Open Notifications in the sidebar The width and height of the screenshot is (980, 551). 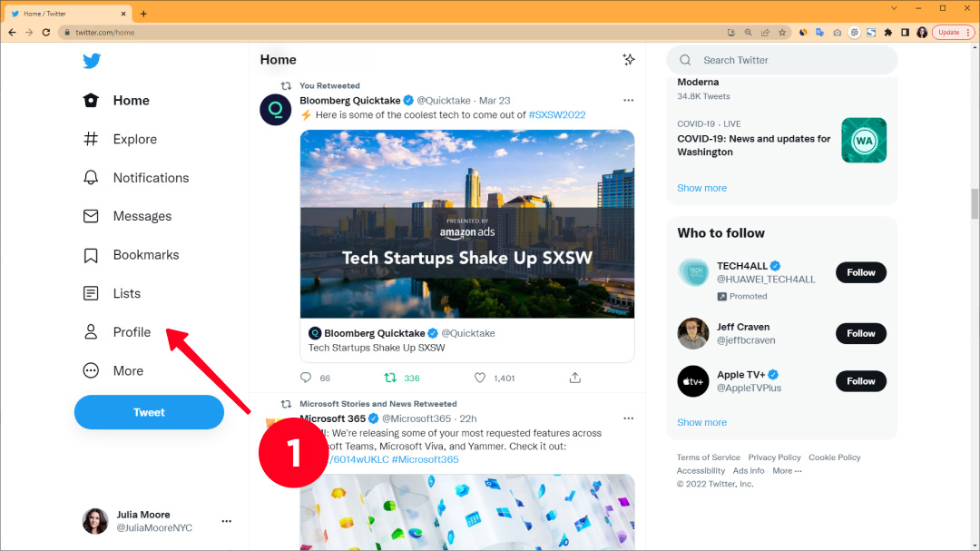point(135,178)
